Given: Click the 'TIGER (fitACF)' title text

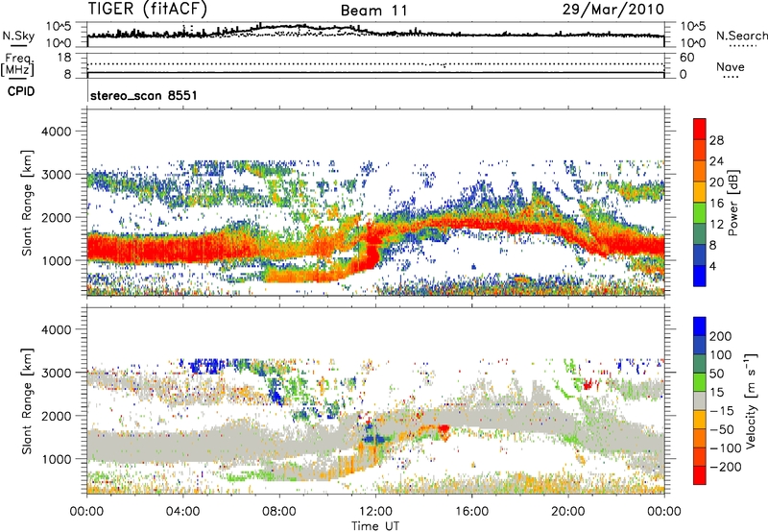Looking at the screenshot, I should [x=148, y=9].
